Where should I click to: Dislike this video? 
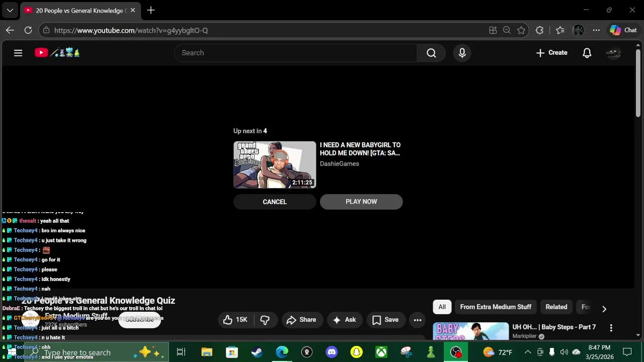(x=265, y=320)
